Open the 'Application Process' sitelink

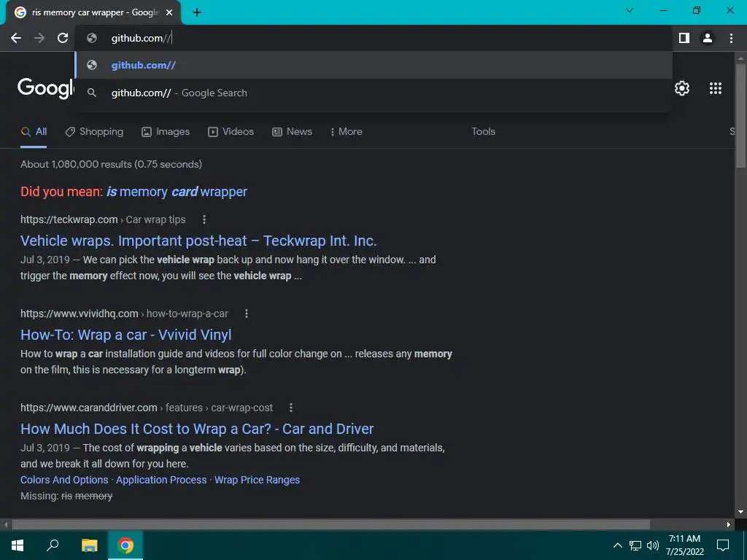click(x=161, y=480)
